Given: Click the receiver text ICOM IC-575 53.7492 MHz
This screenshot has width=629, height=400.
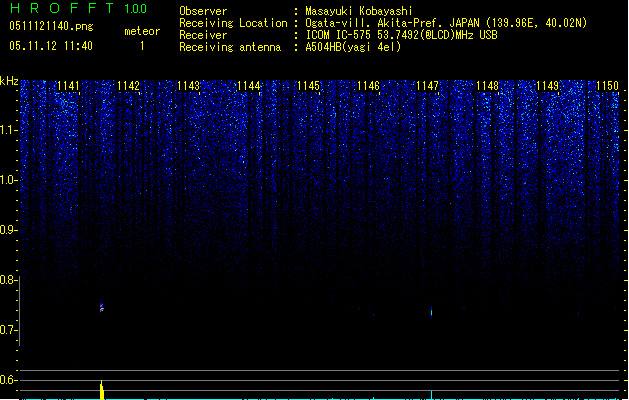Looking at the screenshot, I should (x=401, y=35).
